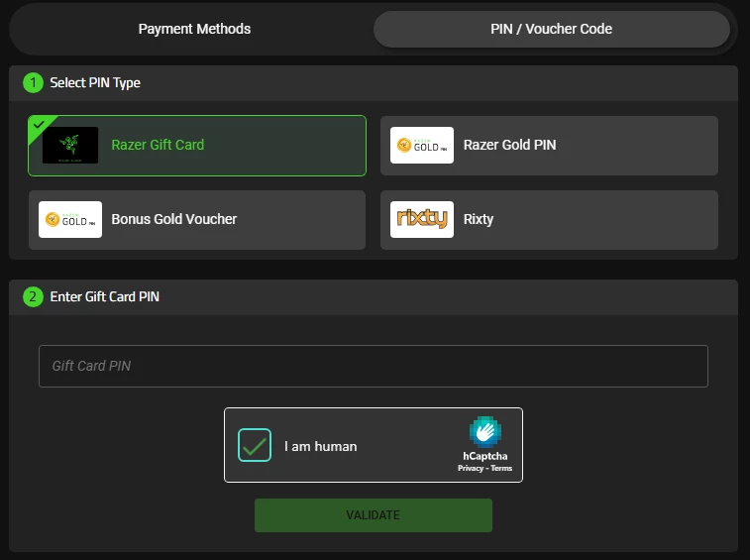750x560 pixels.
Task: Toggle the I am human checkbox
Action: point(255,445)
